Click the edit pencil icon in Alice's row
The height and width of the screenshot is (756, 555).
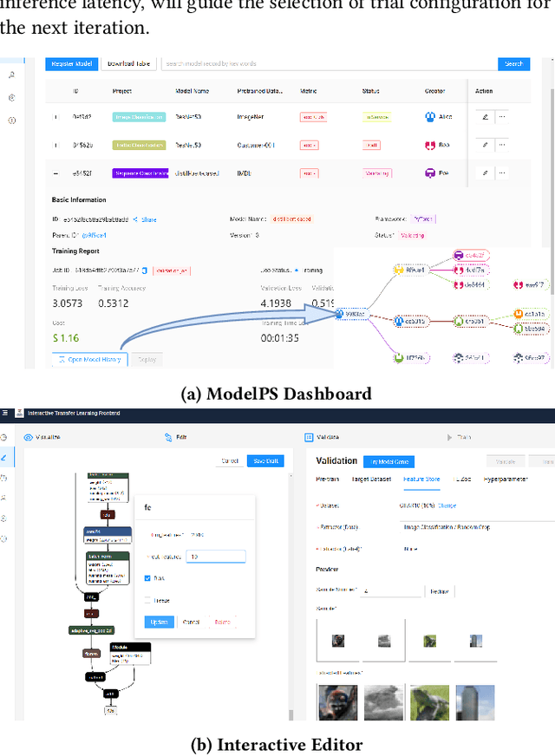click(485, 117)
